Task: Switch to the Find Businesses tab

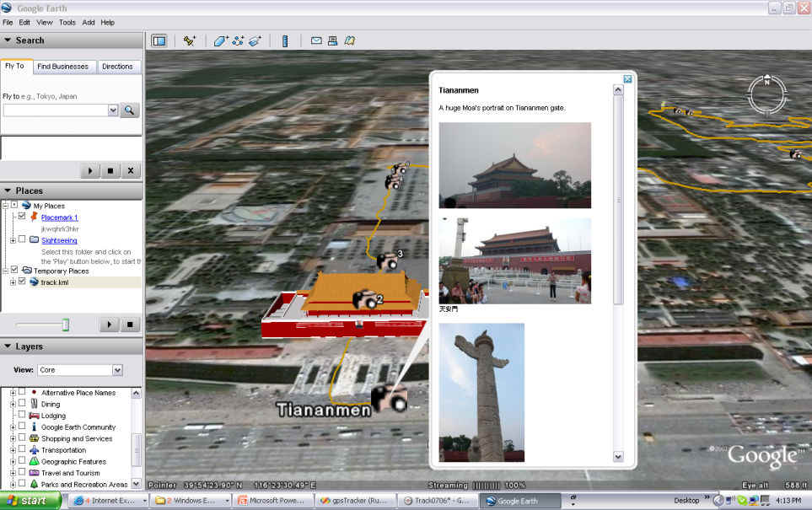Action: point(62,67)
